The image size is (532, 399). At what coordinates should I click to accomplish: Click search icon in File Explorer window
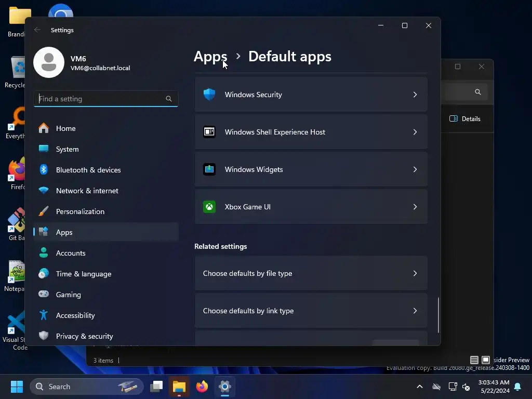[x=478, y=92]
